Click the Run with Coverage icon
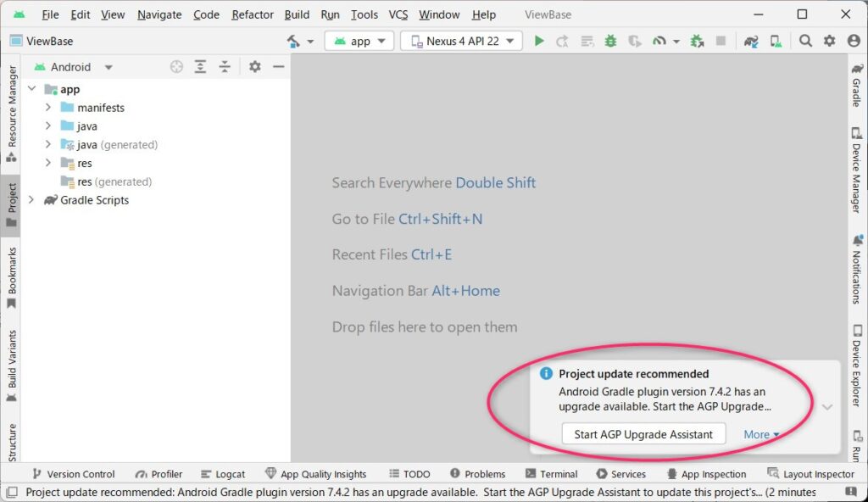The height and width of the screenshot is (502, 868). tap(634, 41)
